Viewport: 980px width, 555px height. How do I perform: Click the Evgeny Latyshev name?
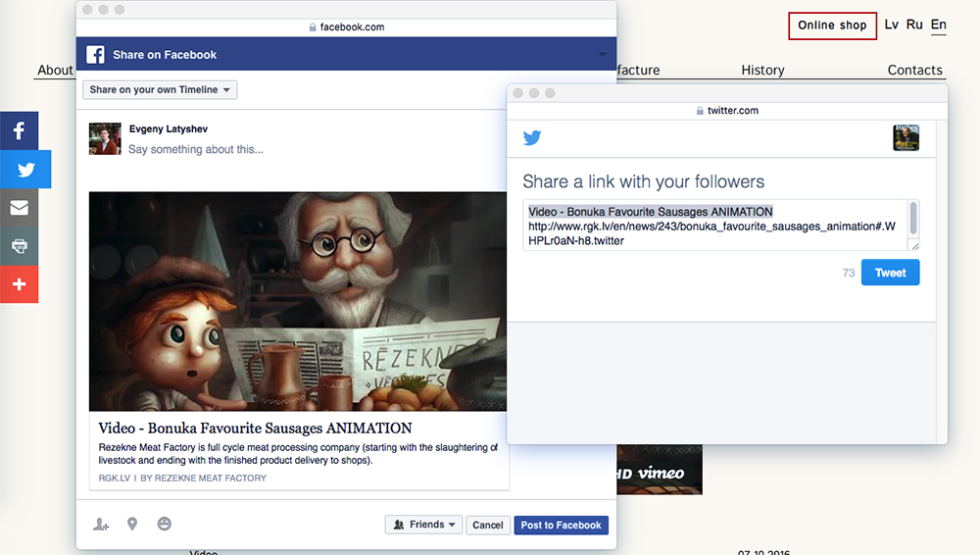point(169,128)
